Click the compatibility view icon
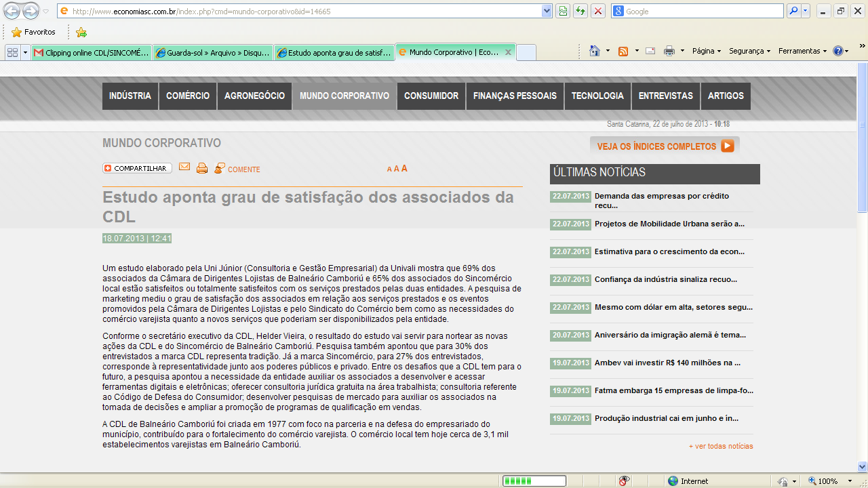The width and height of the screenshot is (868, 488). [563, 12]
